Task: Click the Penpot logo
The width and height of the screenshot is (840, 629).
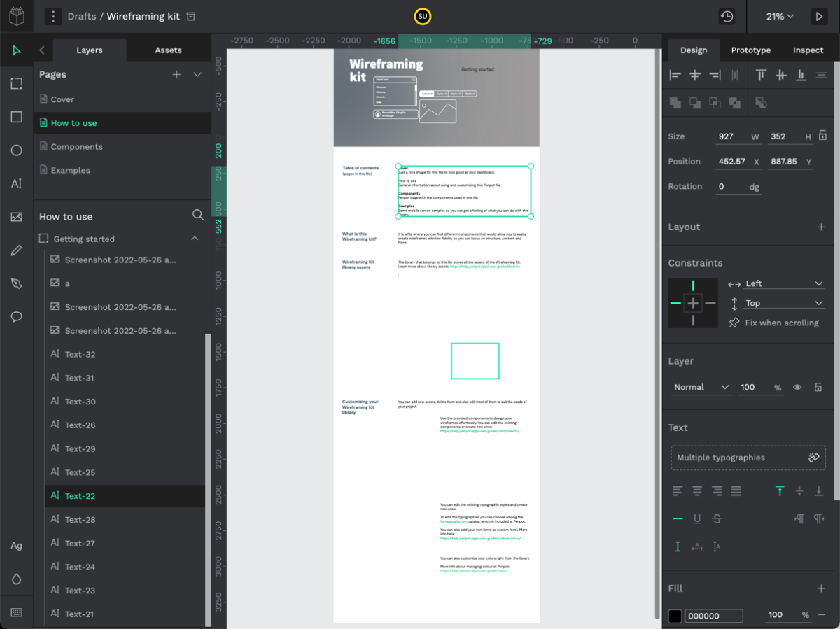Action: coord(17,16)
